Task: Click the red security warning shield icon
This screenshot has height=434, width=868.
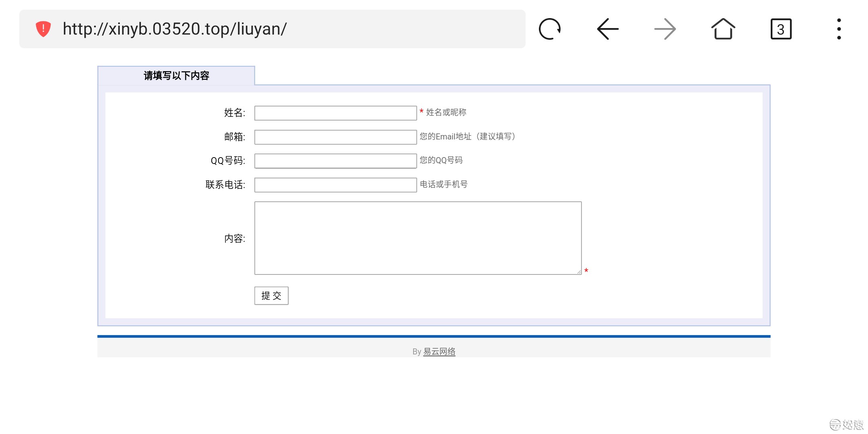Action: pyautogui.click(x=43, y=29)
